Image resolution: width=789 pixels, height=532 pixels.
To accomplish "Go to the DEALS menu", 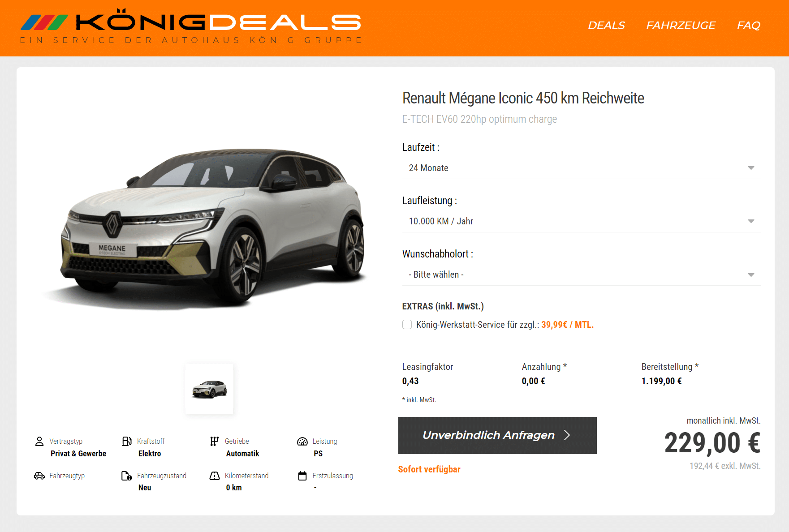I will pos(606,26).
